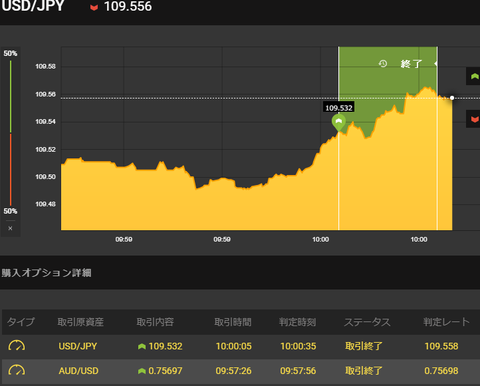Click the 判定レート column header

point(446,322)
